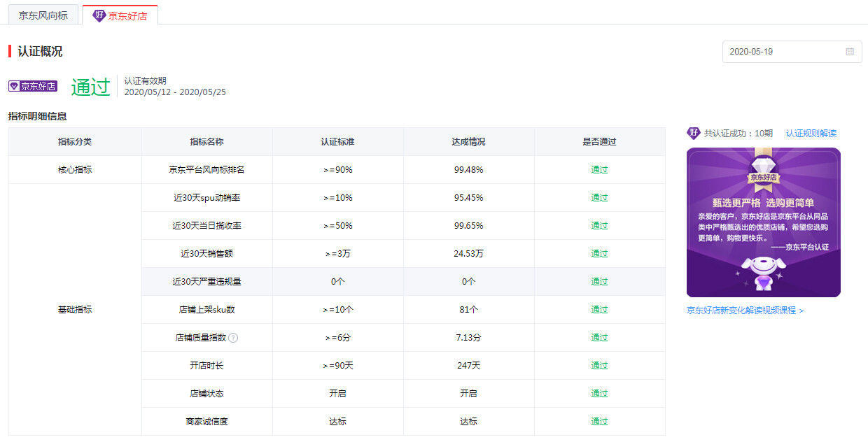Click 开店时长 indicator name
This screenshot has width=868, height=442.
pos(207,366)
